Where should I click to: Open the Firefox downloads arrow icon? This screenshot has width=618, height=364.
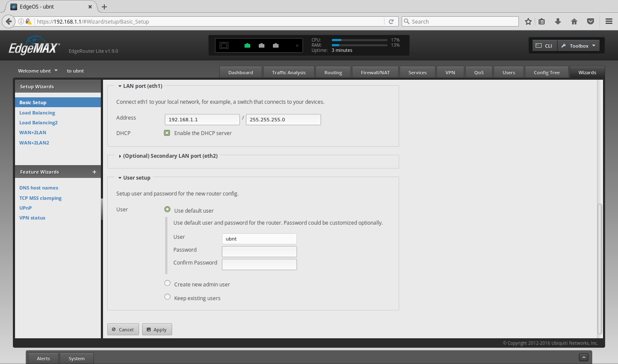[558, 21]
